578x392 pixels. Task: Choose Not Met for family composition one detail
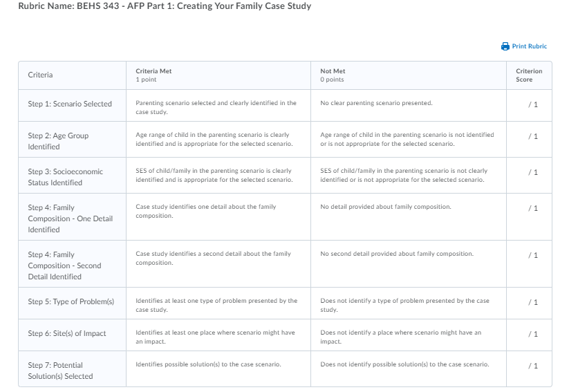(x=409, y=217)
